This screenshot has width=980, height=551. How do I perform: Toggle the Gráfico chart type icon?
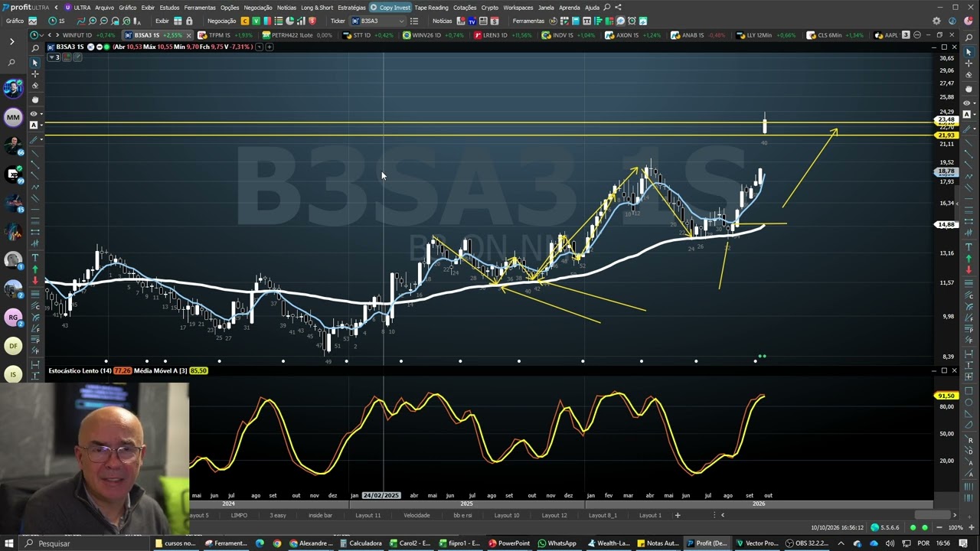click(31, 21)
